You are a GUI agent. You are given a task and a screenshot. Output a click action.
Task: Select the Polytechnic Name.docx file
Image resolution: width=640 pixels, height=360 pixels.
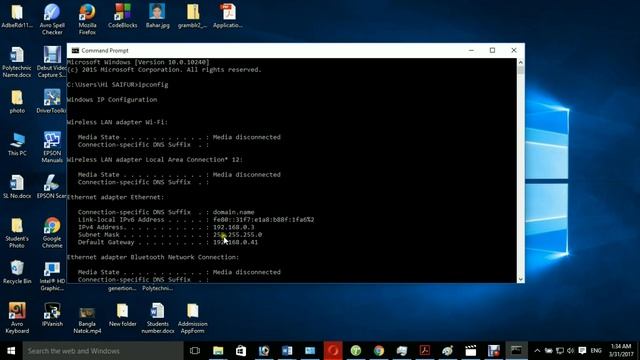click(x=17, y=62)
